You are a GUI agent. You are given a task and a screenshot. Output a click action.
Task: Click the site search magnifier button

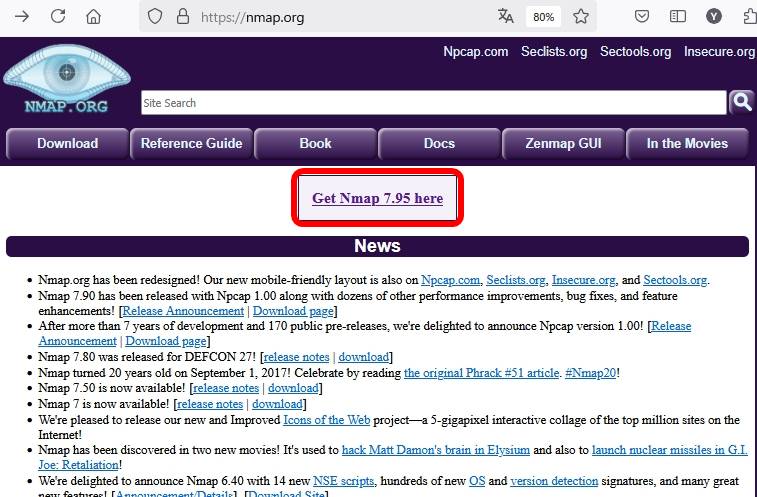click(x=742, y=102)
